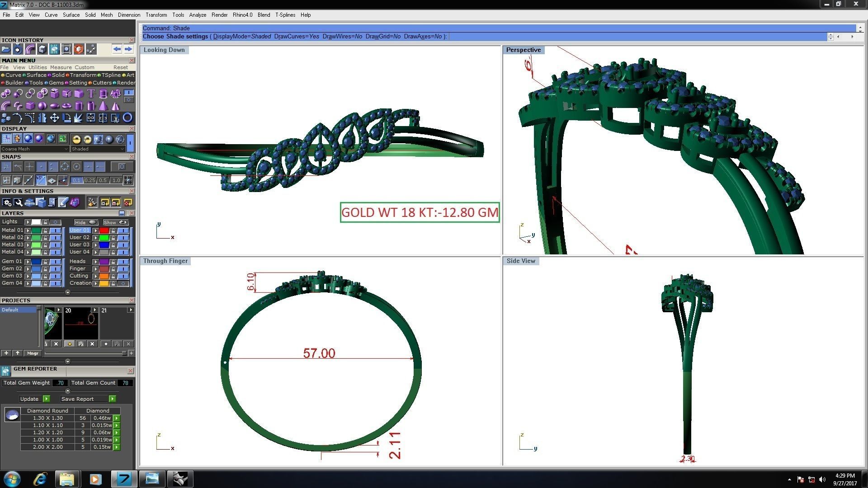Image resolution: width=868 pixels, height=488 pixels.
Task: Toggle visibility of the Gem 02 layer
Action: click(56, 269)
